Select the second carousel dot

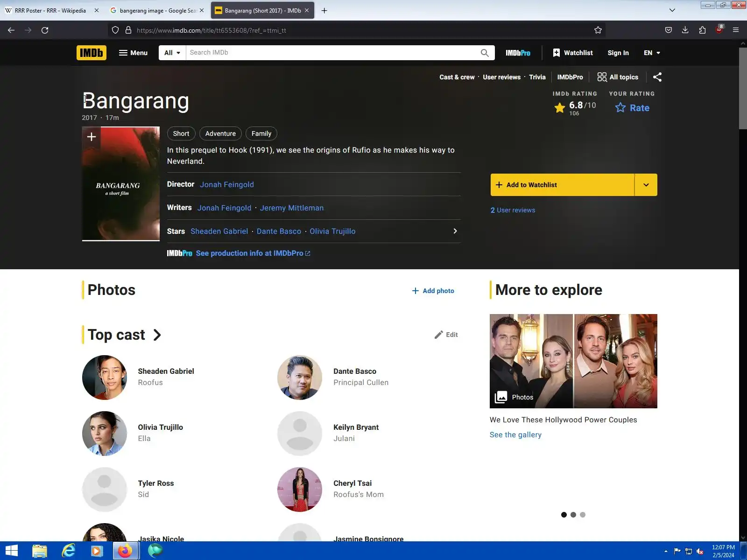(x=573, y=515)
